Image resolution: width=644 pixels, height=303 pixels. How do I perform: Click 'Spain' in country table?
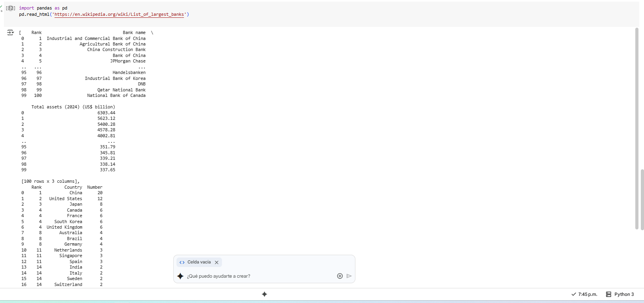pos(76,261)
